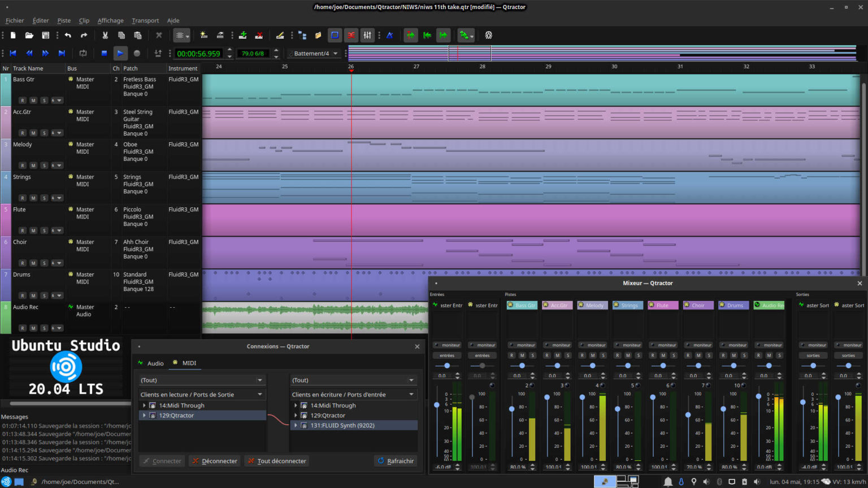The width and height of the screenshot is (868, 488).
Task: Click the Déconnecter button
Action: pyautogui.click(x=214, y=461)
